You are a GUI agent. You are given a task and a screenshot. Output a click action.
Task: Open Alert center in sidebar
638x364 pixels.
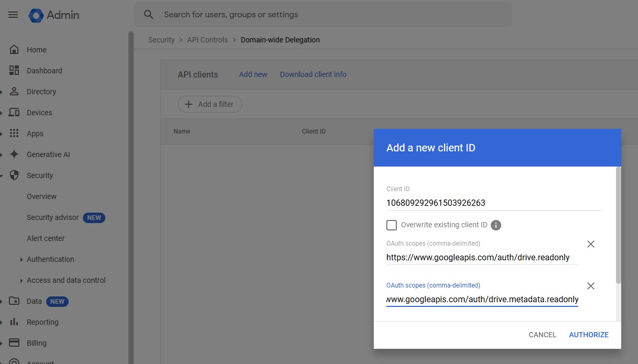pos(46,238)
